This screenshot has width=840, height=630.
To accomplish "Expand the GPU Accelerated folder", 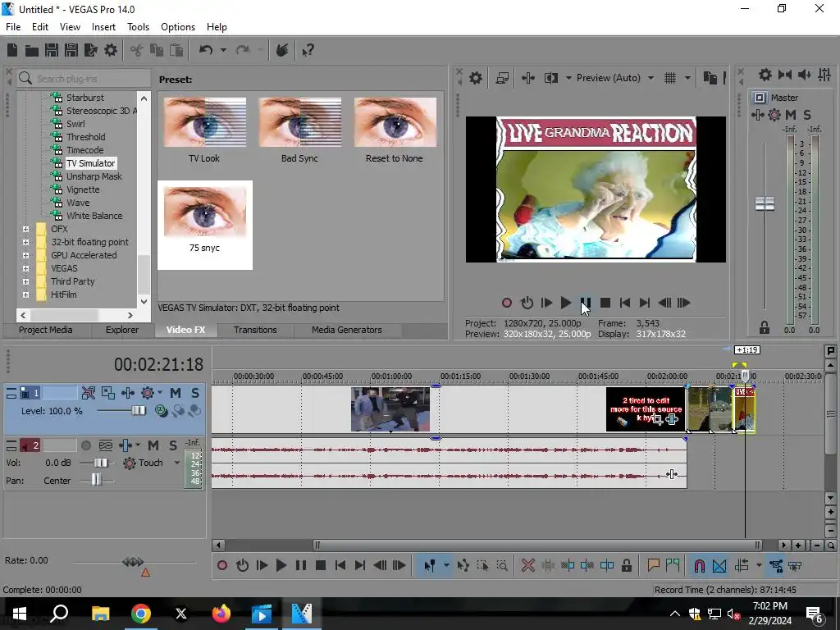I will point(25,256).
